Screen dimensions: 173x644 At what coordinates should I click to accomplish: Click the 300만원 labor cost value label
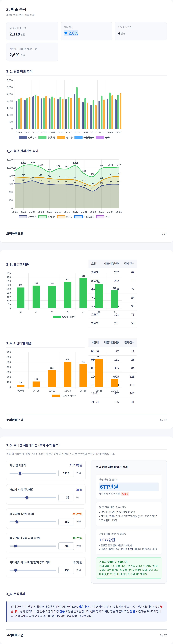click(x=77, y=538)
